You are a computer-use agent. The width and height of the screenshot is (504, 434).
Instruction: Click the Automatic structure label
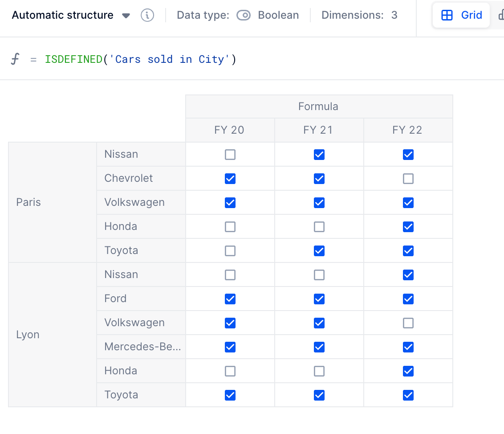pyautogui.click(x=62, y=15)
